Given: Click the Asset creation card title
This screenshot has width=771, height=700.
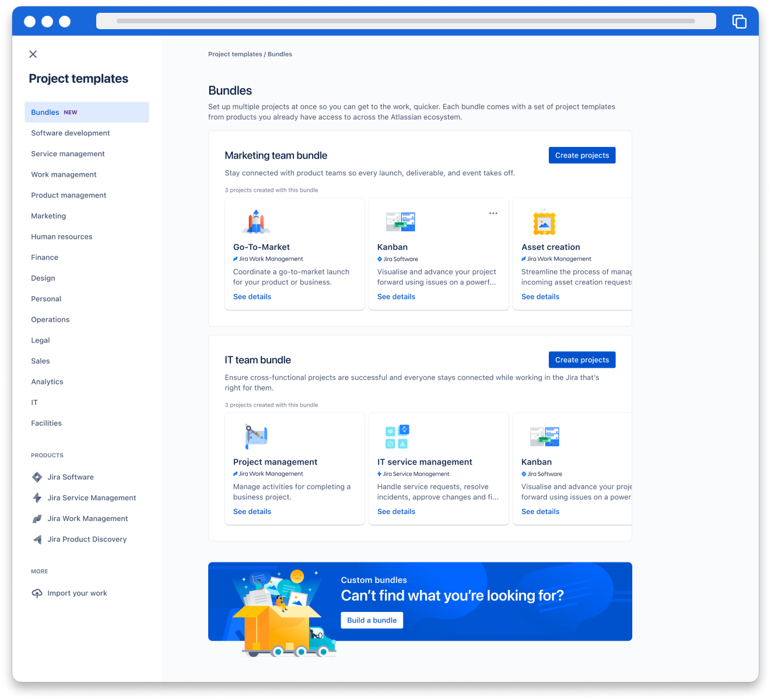Looking at the screenshot, I should 551,247.
